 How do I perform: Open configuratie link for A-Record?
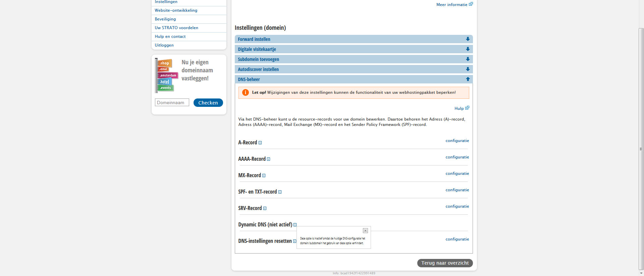(x=457, y=141)
